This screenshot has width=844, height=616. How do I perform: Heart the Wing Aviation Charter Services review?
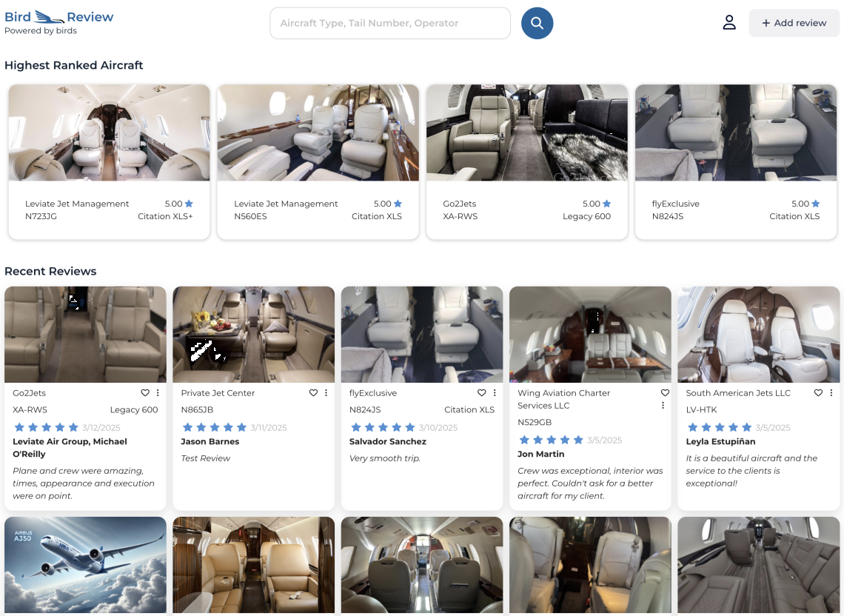click(x=666, y=392)
